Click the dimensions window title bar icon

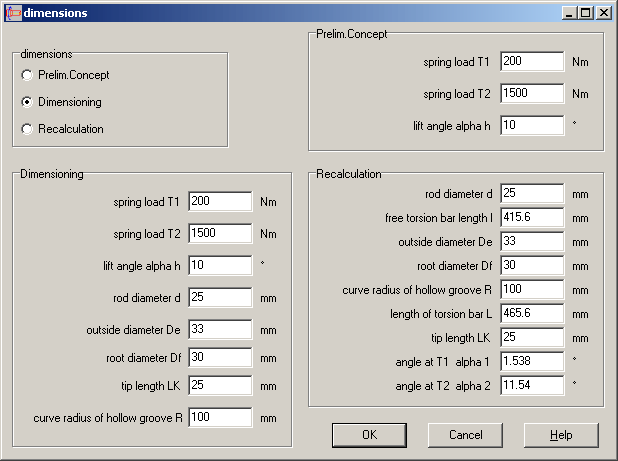(x=12, y=13)
